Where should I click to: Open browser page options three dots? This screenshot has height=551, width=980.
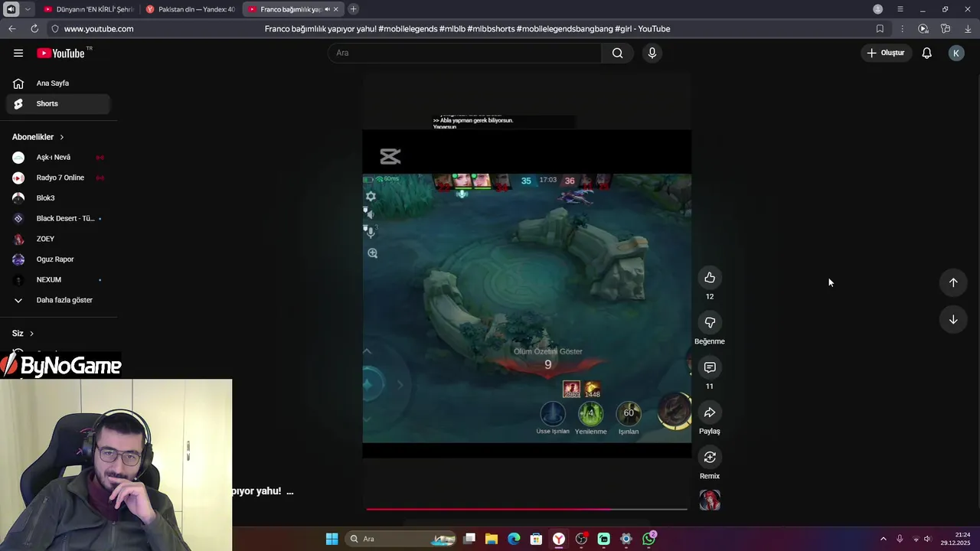tap(902, 28)
